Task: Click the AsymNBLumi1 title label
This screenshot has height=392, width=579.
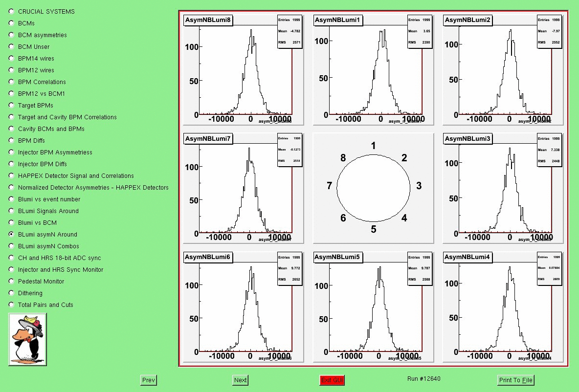Action: (337, 20)
